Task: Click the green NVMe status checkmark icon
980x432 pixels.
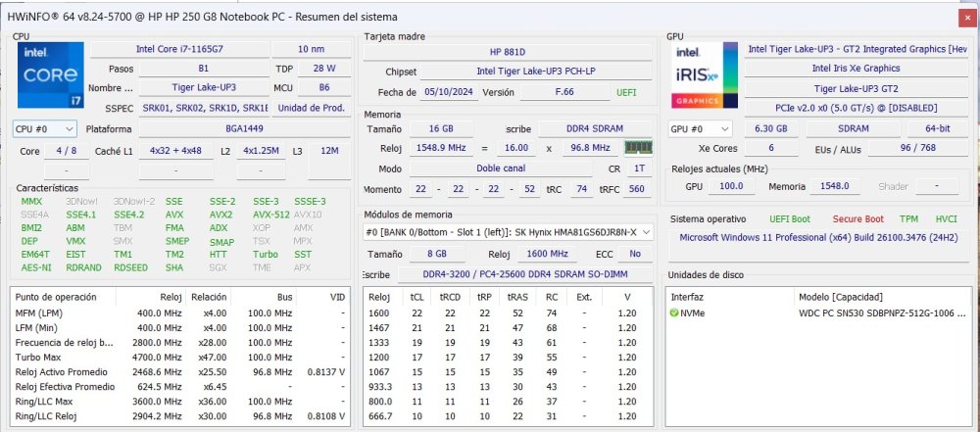Action: (674, 313)
